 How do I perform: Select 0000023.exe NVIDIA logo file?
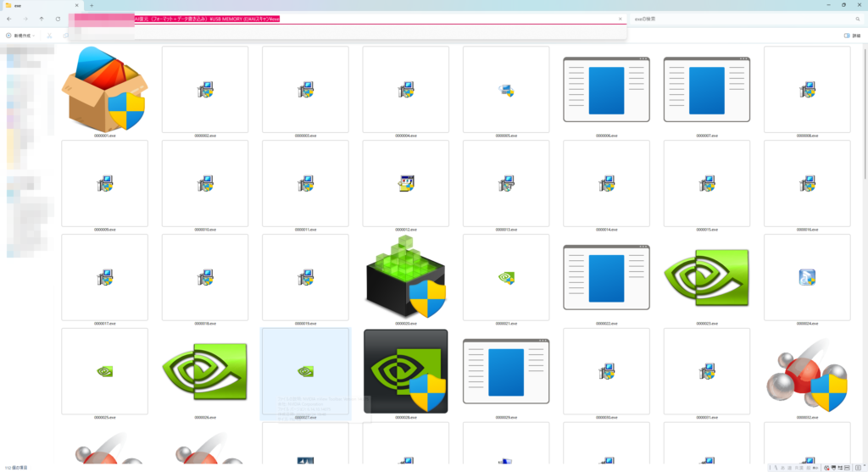pos(707,277)
